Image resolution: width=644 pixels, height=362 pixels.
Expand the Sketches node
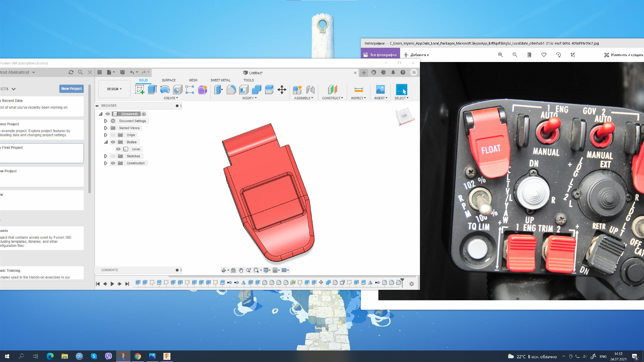(106, 156)
